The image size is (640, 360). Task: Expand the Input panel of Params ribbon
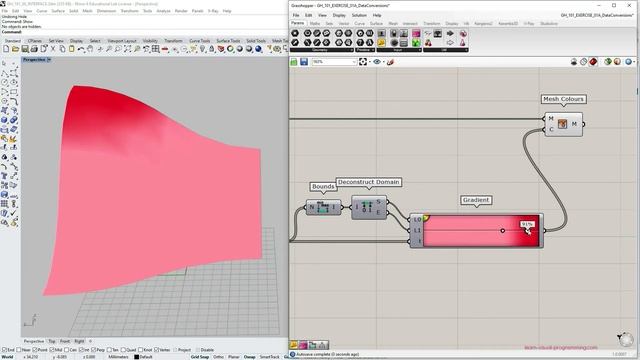[419, 50]
